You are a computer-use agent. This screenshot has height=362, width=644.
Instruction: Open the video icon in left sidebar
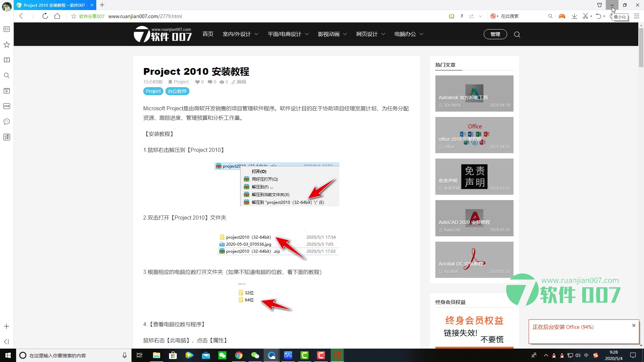click(7, 91)
